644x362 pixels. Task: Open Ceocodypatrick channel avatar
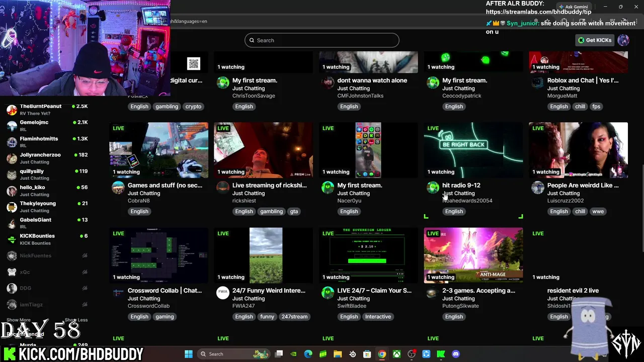pos(433,83)
